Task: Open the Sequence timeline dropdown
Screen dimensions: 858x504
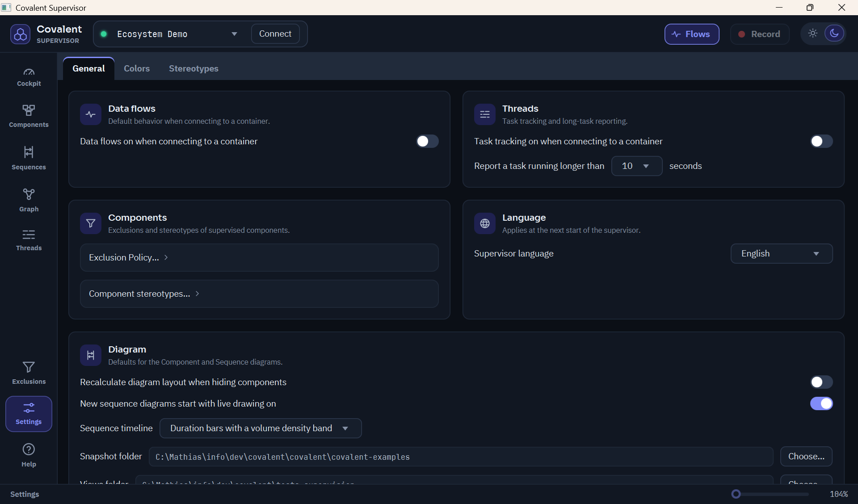Action: [x=260, y=428]
